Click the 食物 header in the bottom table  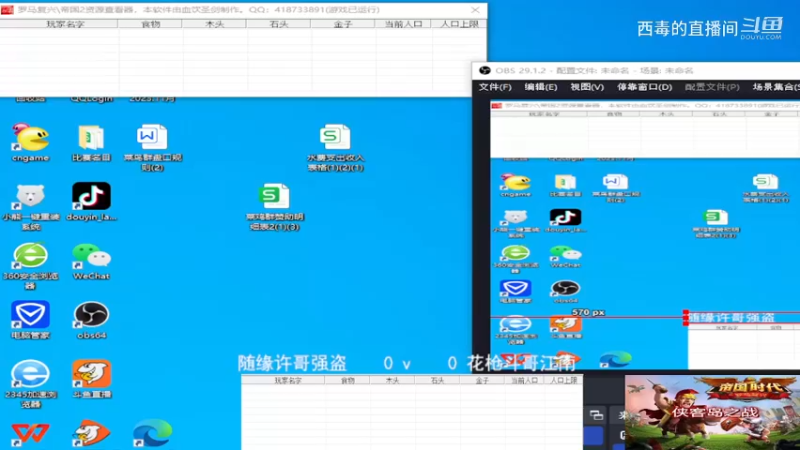pos(347,380)
